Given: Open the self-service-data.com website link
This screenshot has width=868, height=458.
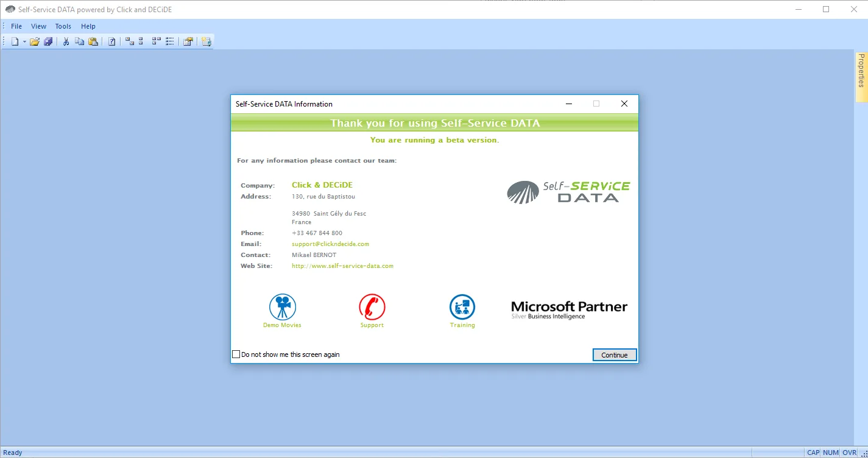Looking at the screenshot, I should [342, 266].
